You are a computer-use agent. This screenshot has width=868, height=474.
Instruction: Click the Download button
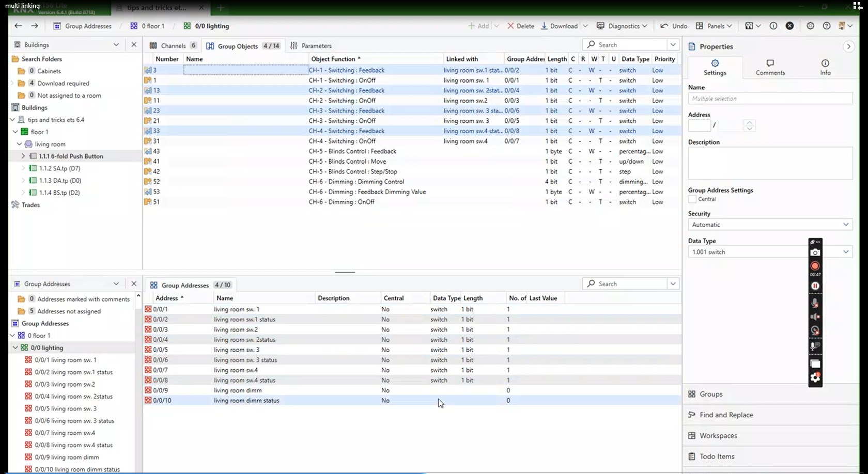[559, 26]
